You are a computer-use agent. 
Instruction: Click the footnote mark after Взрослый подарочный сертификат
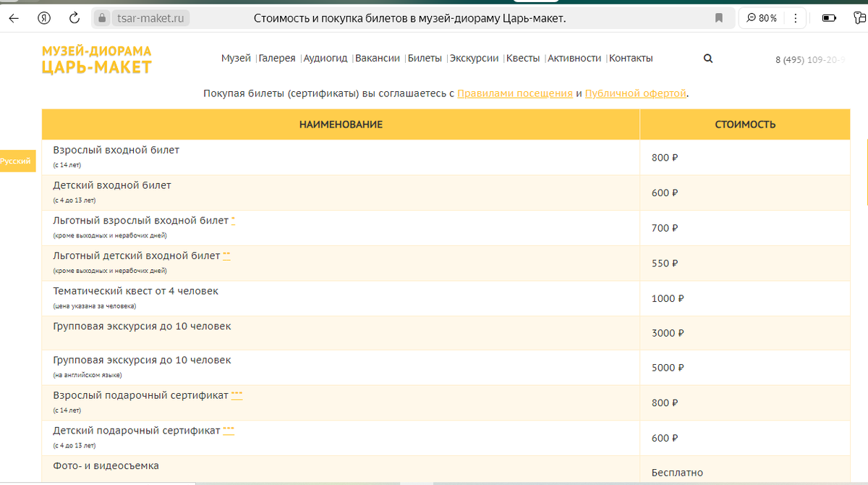click(x=237, y=395)
